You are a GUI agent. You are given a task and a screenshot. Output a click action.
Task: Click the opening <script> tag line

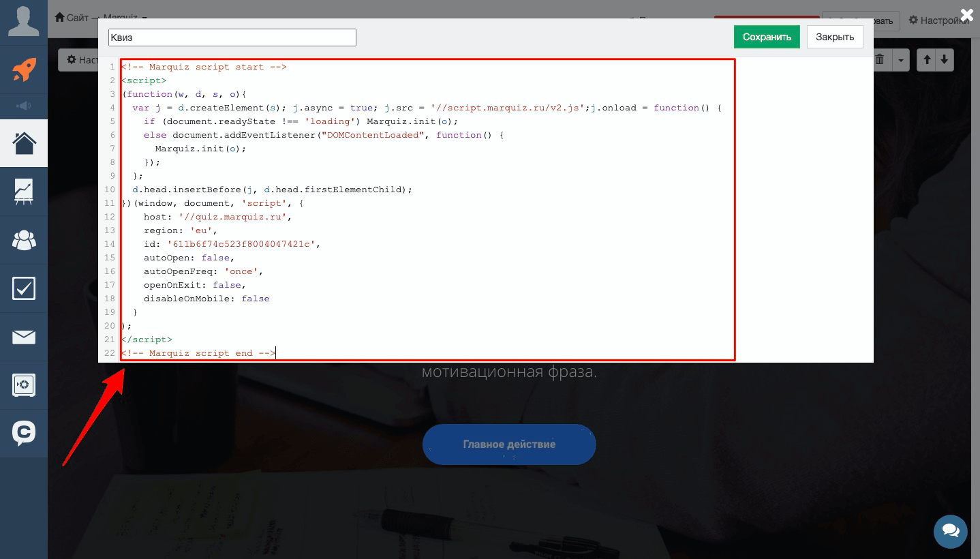point(144,80)
